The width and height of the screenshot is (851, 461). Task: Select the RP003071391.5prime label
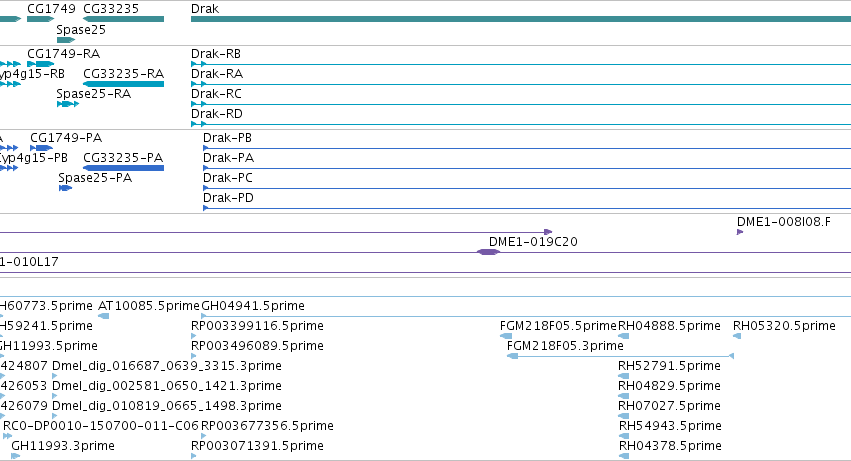[x=257, y=446]
